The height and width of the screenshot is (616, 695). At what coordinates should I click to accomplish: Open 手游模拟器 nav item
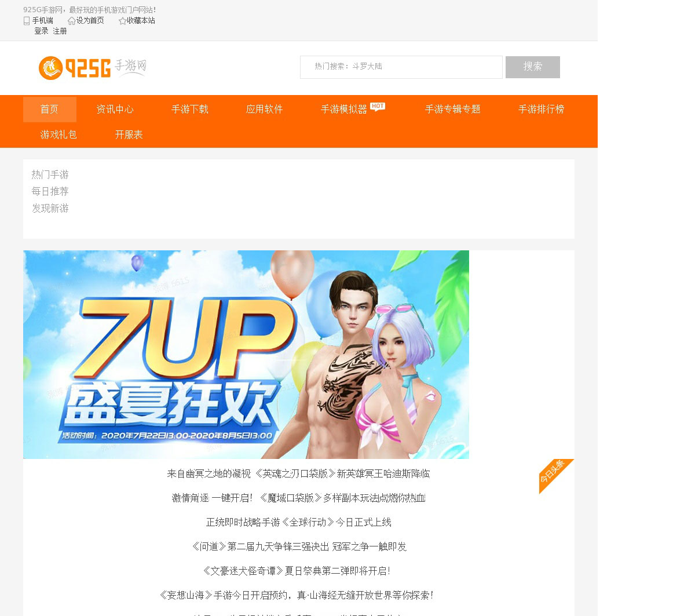[x=344, y=110]
